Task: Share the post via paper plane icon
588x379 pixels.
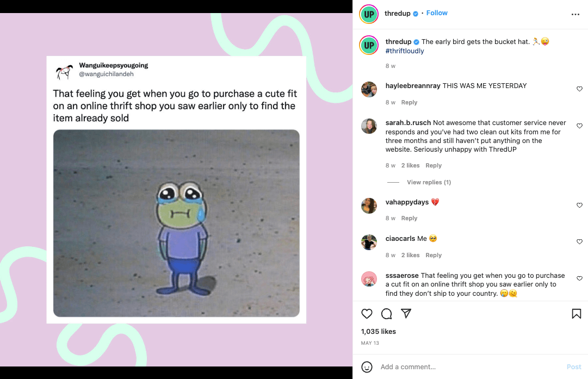Action: click(406, 313)
